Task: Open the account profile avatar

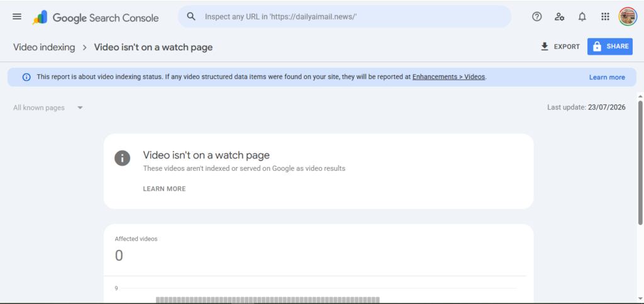Action: pyautogui.click(x=628, y=16)
